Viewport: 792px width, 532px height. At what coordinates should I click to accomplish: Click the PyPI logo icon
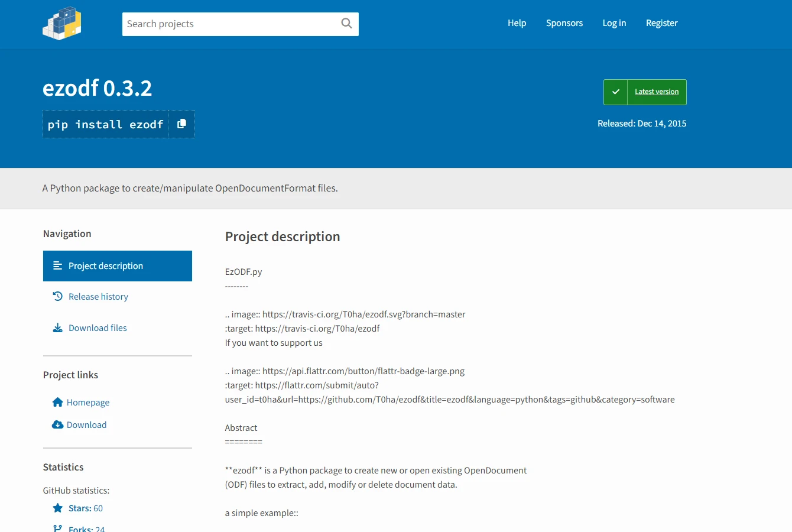click(x=61, y=24)
